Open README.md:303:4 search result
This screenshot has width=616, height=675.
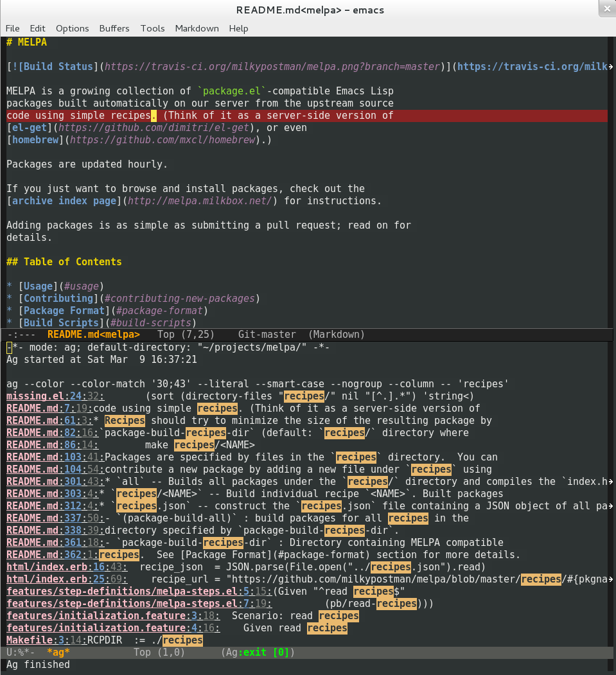pos(53,493)
